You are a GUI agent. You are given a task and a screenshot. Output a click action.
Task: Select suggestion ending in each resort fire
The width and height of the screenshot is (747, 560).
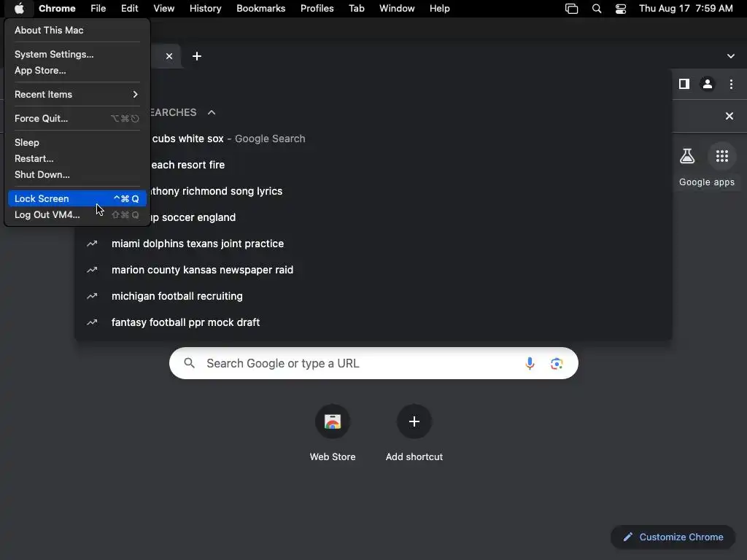pos(373,165)
